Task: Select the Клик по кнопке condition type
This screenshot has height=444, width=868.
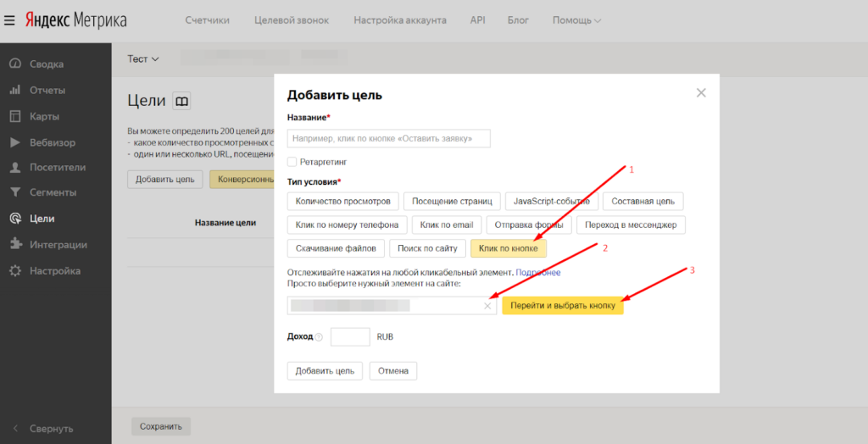Action: 509,248
